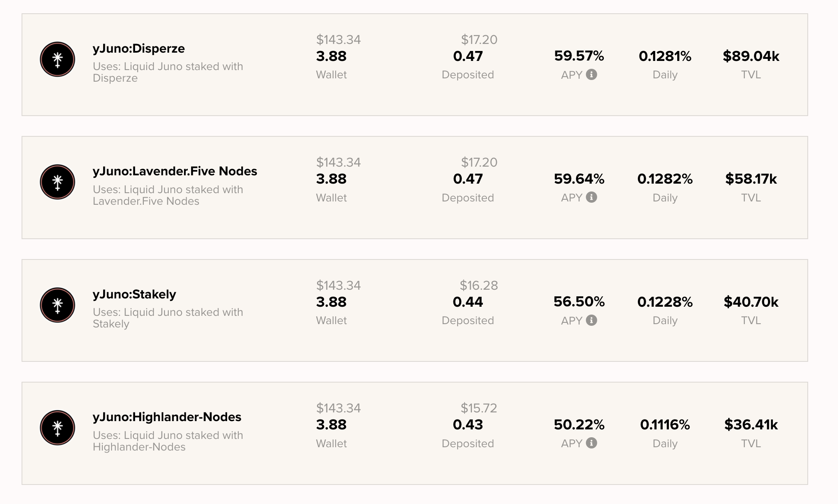Viewport: 838px width, 504px height.
Task: Click the $36.41k TVL value for Highlander-Nodes
Action: click(751, 425)
